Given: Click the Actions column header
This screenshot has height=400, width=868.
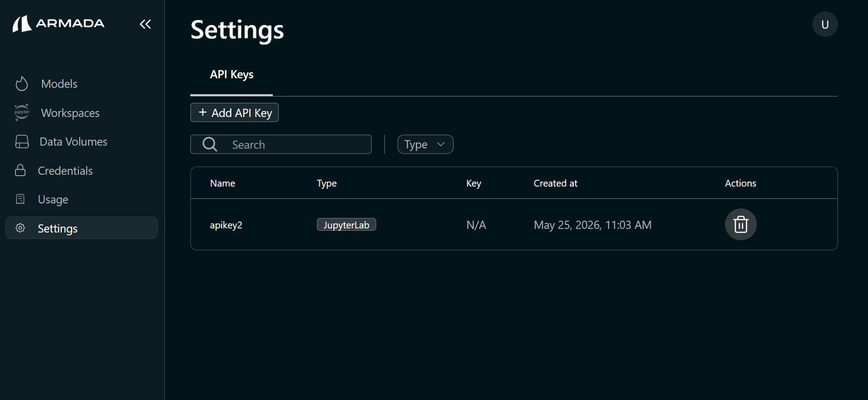Looking at the screenshot, I should (x=740, y=183).
